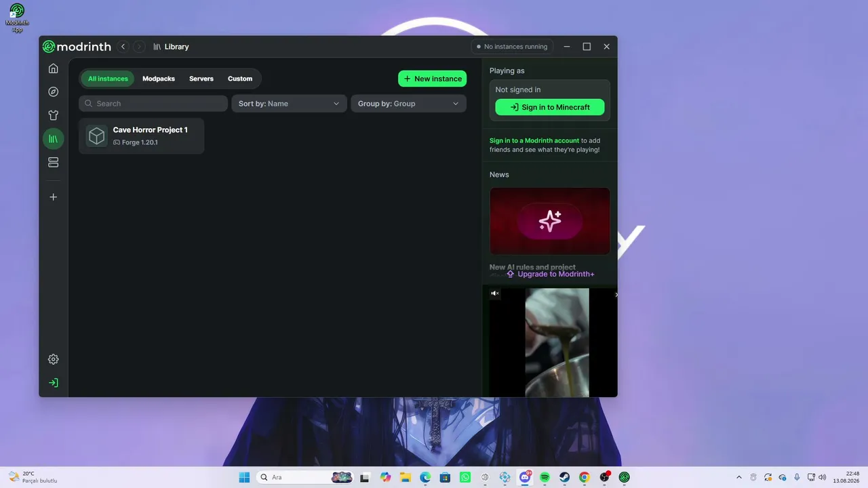Click the Modrinth logo

77,47
